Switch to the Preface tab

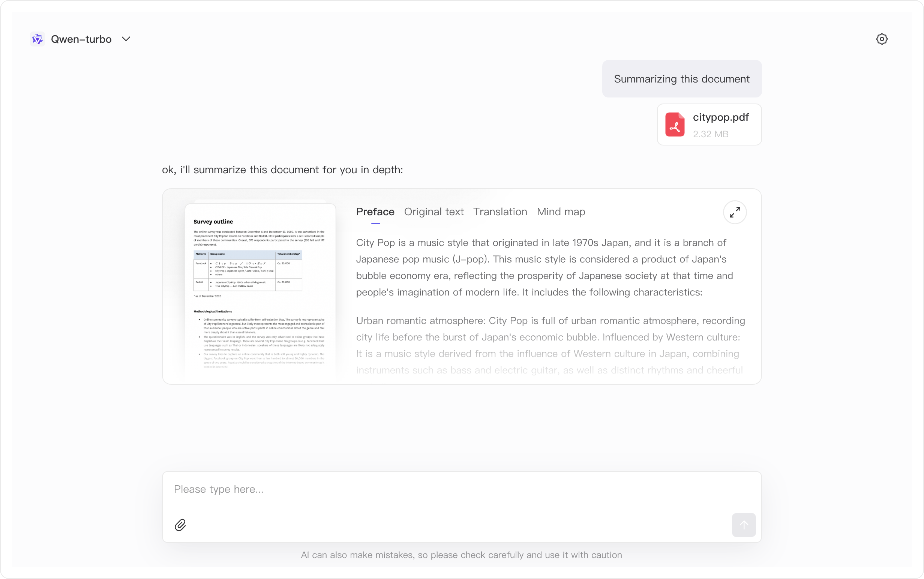pyautogui.click(x=375, y=212)
